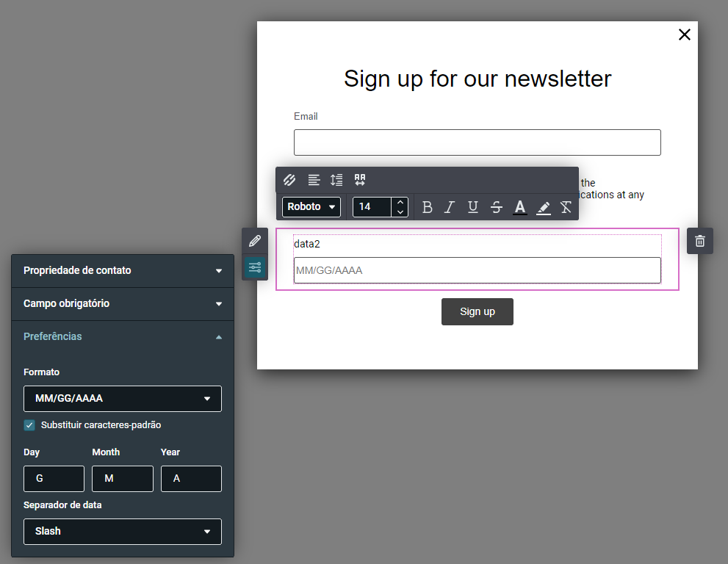Select the data2 field label
Screen dimensions: 728x564
pos(307,244)
